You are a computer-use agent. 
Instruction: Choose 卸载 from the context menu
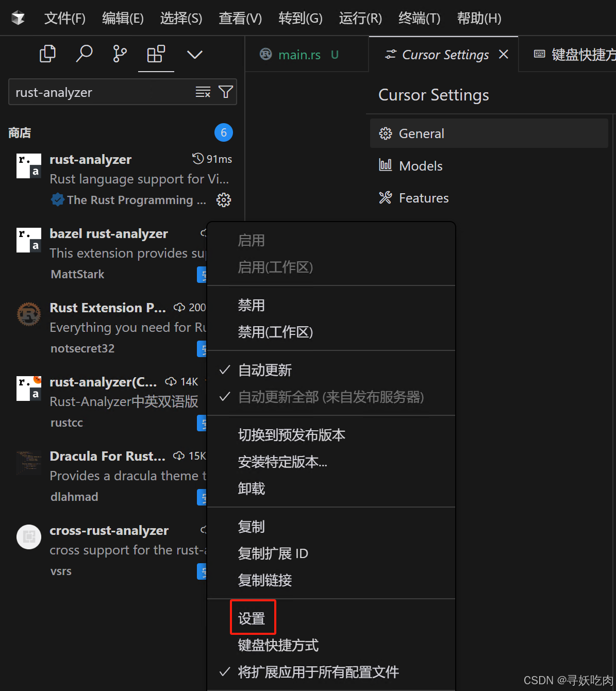[331, 488]
